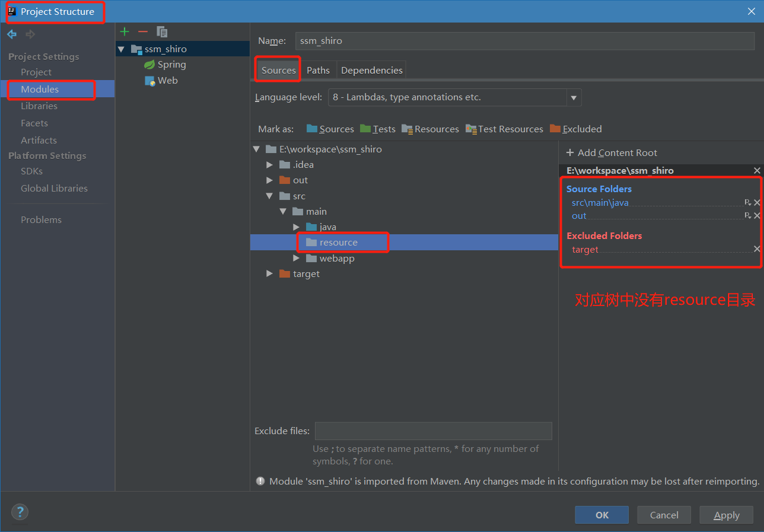
Task: Click the Tests mark icon in Mark as row
Action: click(365, 129)
